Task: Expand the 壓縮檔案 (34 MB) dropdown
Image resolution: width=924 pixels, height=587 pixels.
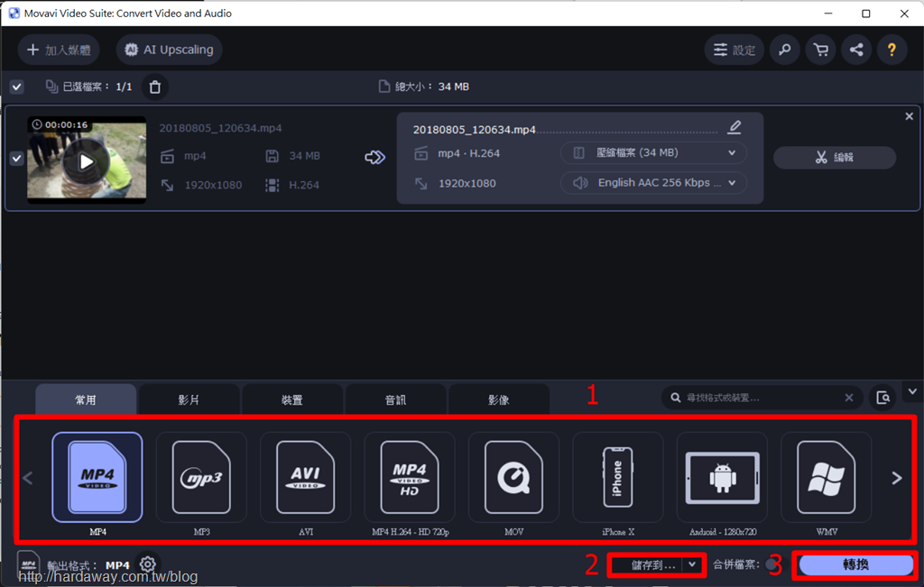Action: (x=653, y=153)
